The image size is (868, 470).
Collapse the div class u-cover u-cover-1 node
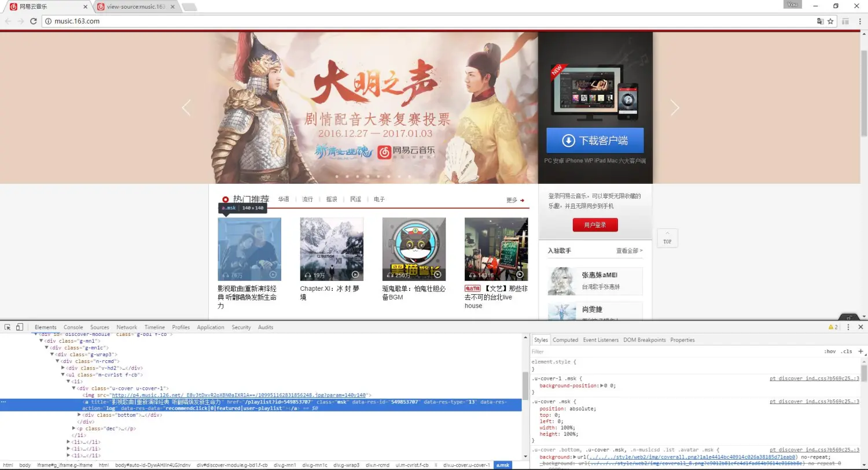tap(73, 388)
